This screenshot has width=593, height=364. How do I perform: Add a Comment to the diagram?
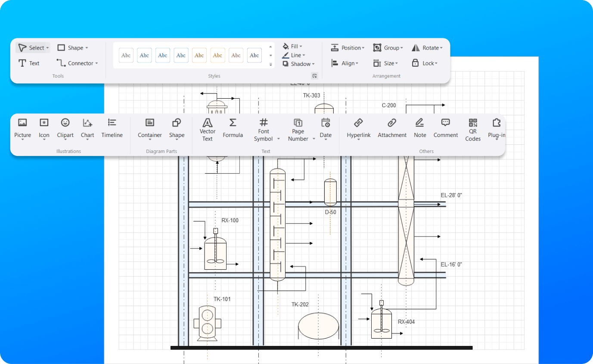click(x=445, y=128)
